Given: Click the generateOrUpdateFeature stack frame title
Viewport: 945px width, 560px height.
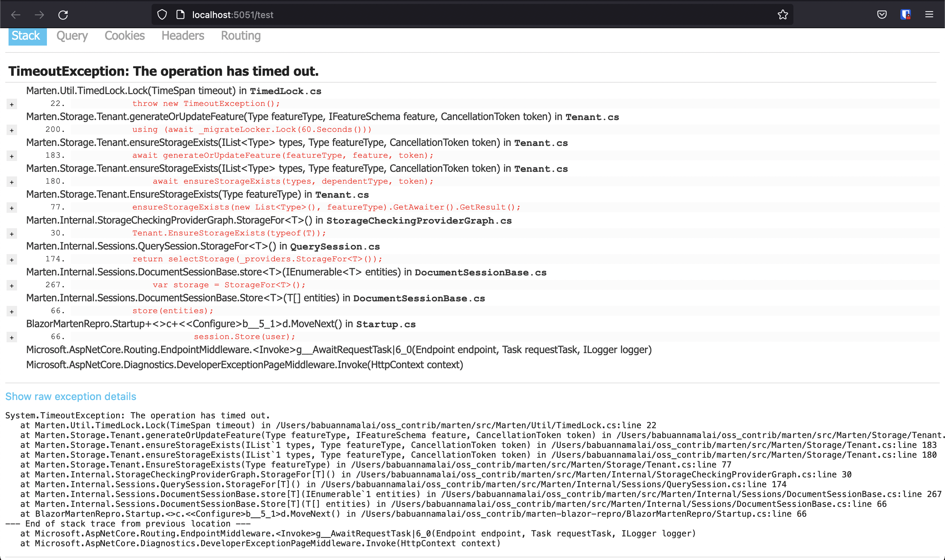Looking at the screenshot, I should [x=323, y=117].
